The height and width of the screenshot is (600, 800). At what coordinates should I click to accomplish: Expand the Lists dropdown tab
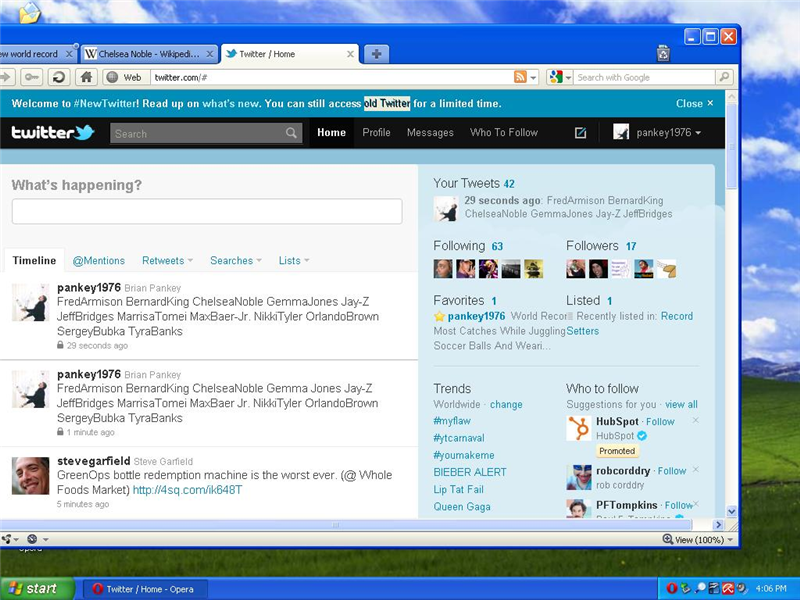pos(294,261)
